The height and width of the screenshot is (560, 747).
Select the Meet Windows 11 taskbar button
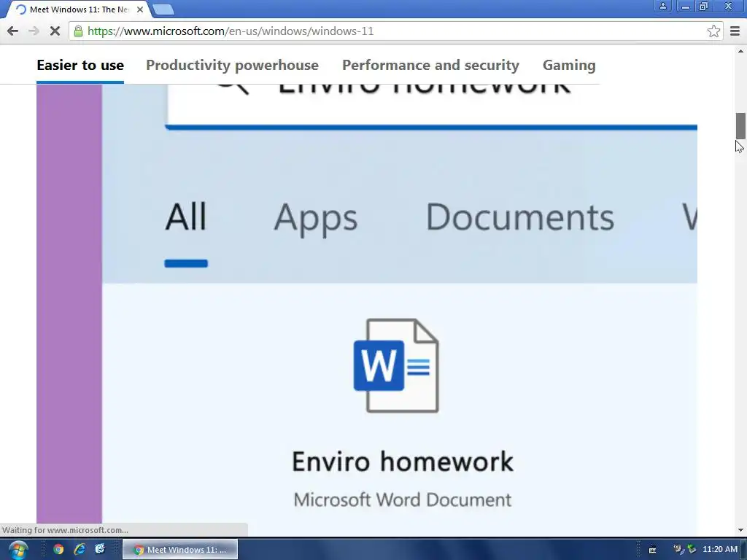pyautogui.click(x=180, y=550)
